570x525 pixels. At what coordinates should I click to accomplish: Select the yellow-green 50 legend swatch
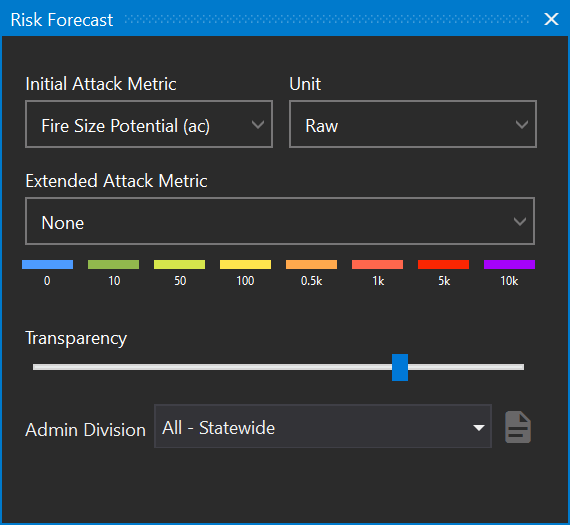click(179, 264)
